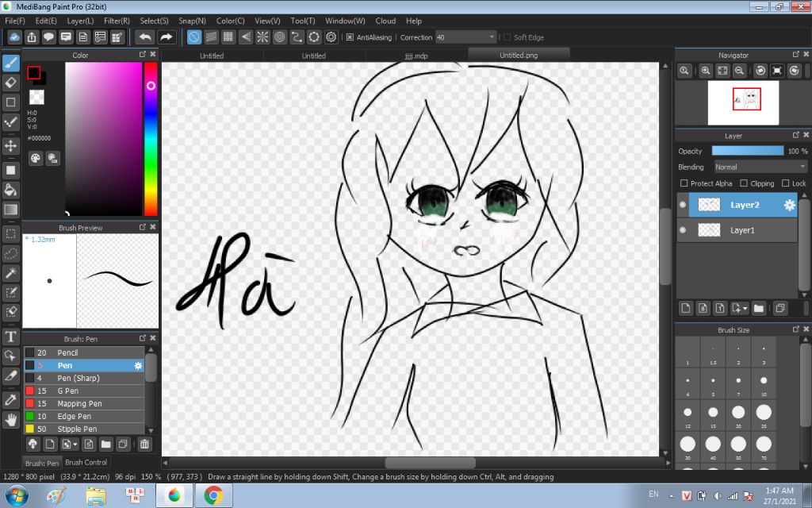Screen dimensions: 812x508
Task: Pick brush size 10 preset
Action: point(764,383)
